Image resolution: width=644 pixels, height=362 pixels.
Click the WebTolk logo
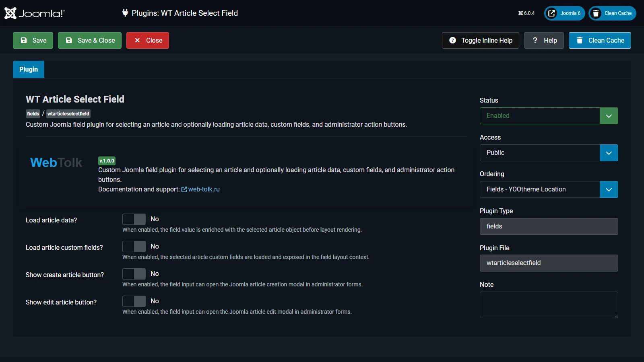(x=56, y=162)
